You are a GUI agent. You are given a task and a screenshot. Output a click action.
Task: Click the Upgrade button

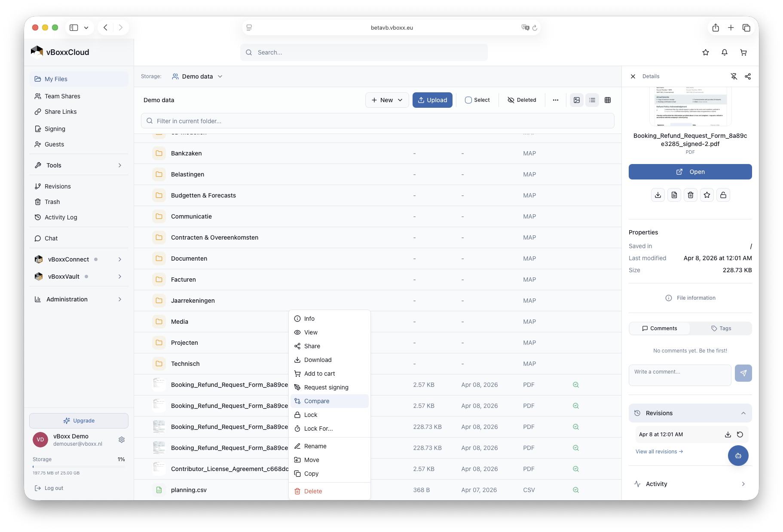(x=79, y=421)
